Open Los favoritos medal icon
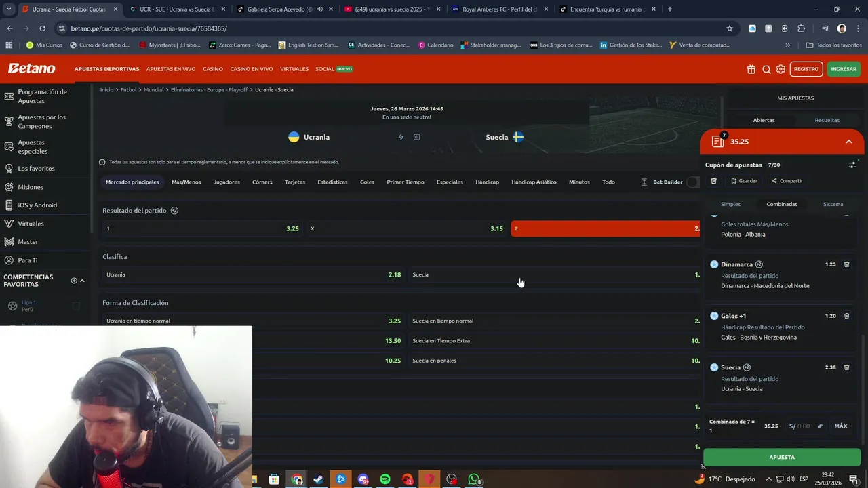Screen dimensions: 868x488 pos(9,168)
